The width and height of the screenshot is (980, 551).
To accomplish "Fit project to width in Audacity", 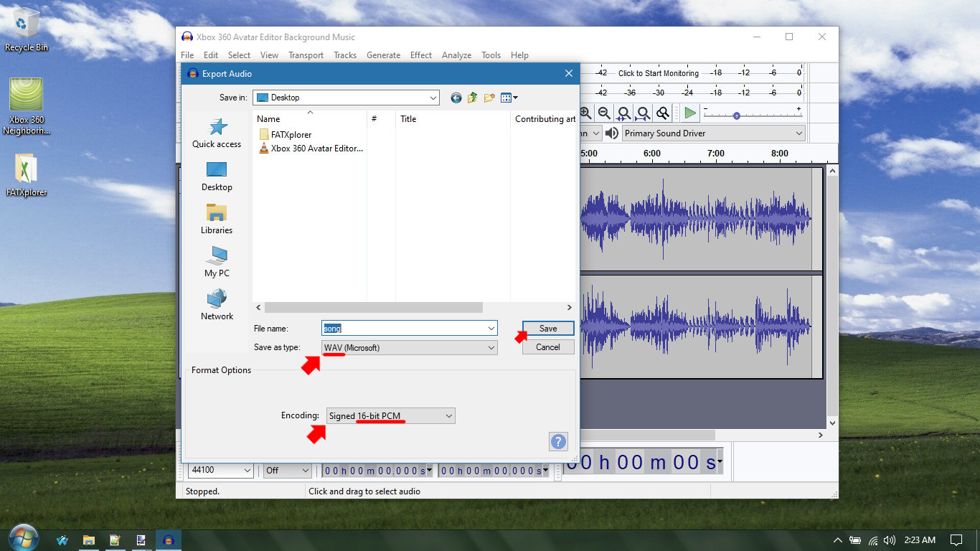I will tap(643, 113).
